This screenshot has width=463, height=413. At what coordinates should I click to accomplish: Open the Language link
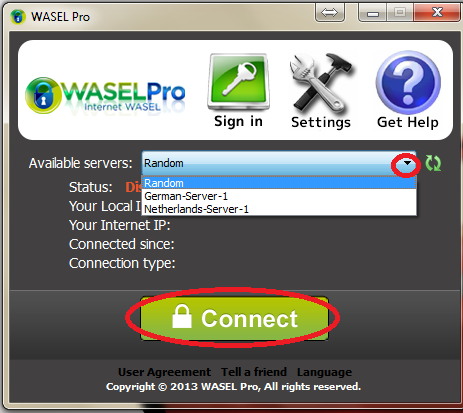click(324, 372)
